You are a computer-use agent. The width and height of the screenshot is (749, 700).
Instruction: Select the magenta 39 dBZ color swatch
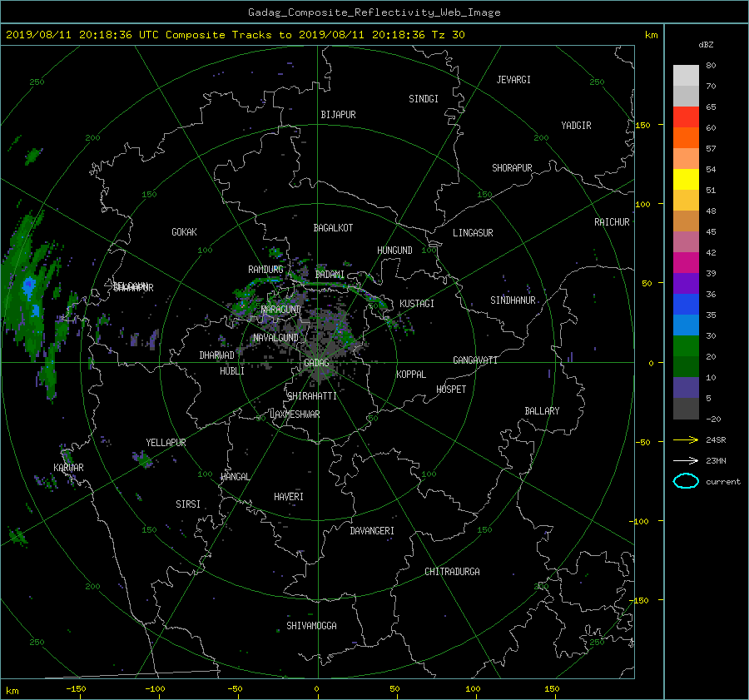[x=686, y=263]
